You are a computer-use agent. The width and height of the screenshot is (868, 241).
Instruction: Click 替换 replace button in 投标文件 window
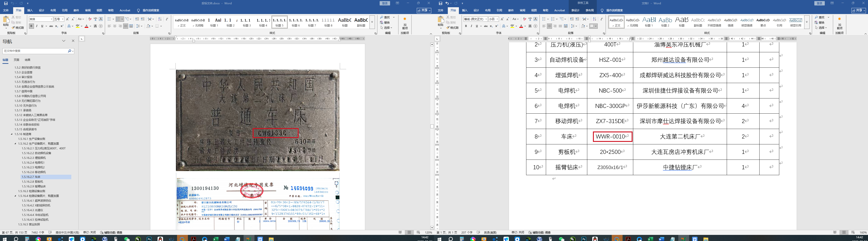[385, 23]
